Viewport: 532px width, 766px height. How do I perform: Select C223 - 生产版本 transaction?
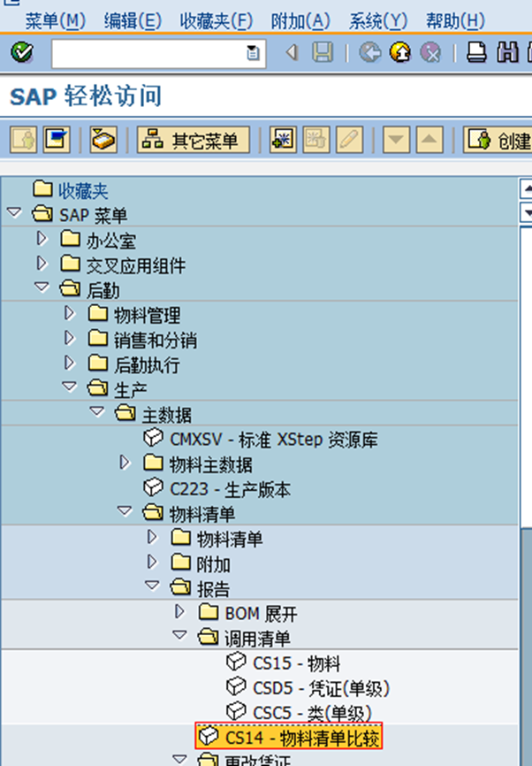pyautogui.click(x=230, y=489)
